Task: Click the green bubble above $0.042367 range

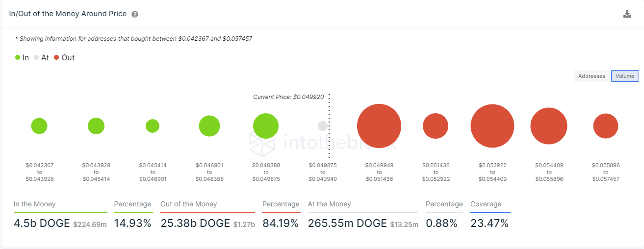Action: (x=39, y=126)
